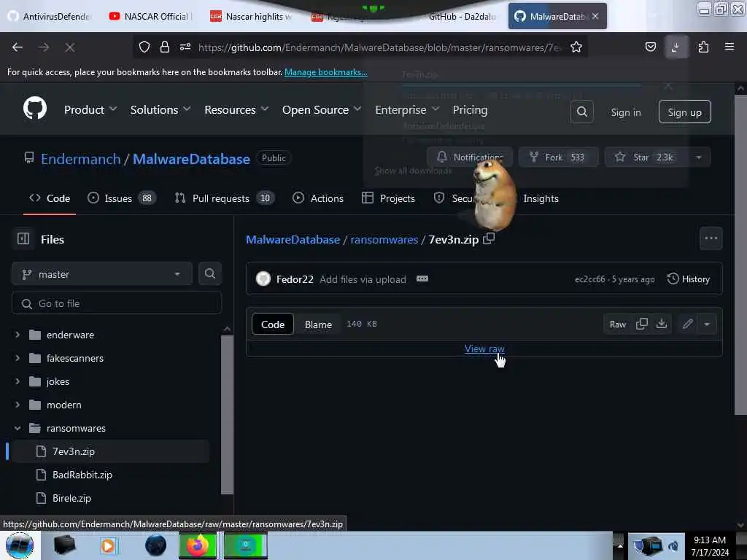The width and height of the screenshot is (747, 560).
Task: Go back with the browser back arrow
Action: click(x=18, y=47)
